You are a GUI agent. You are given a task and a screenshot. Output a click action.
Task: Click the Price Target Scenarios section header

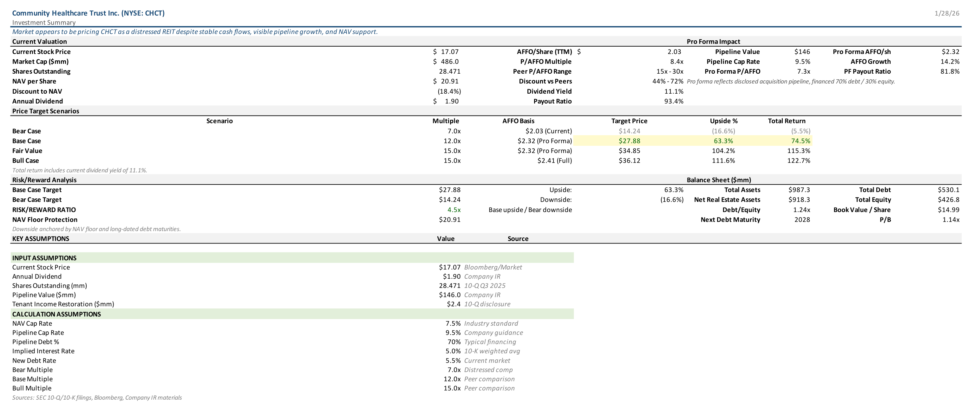tap(46, 111)
